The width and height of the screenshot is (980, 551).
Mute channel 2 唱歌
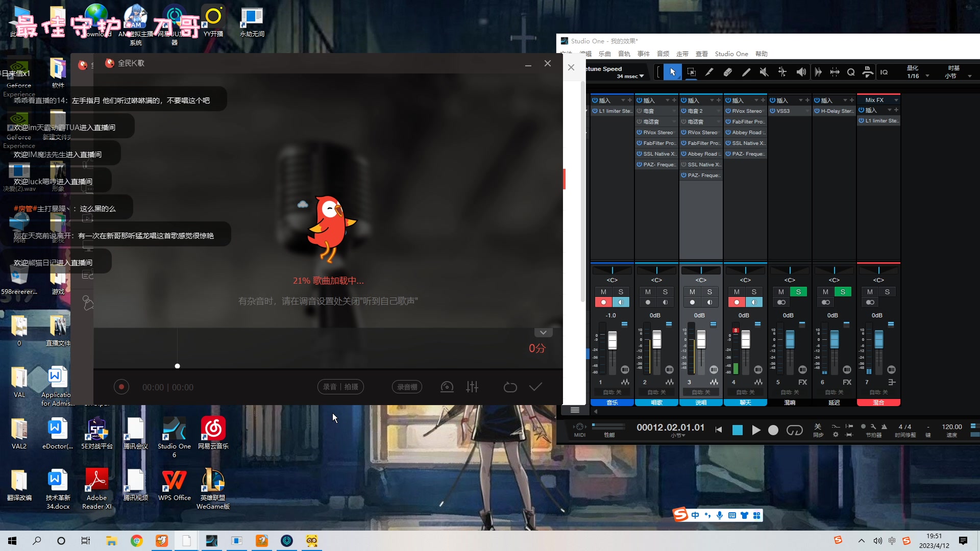pyautogui.click(x=648, y=292)
